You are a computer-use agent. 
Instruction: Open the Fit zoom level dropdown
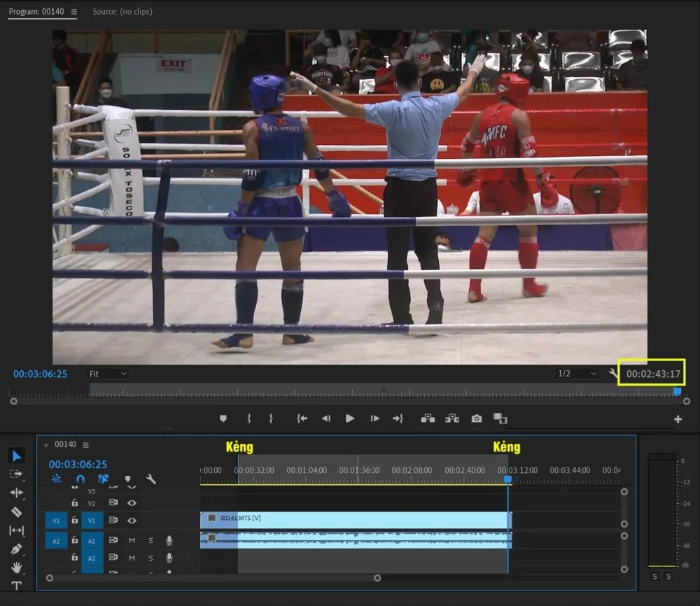pyautogui.click(x=108, y=374)
